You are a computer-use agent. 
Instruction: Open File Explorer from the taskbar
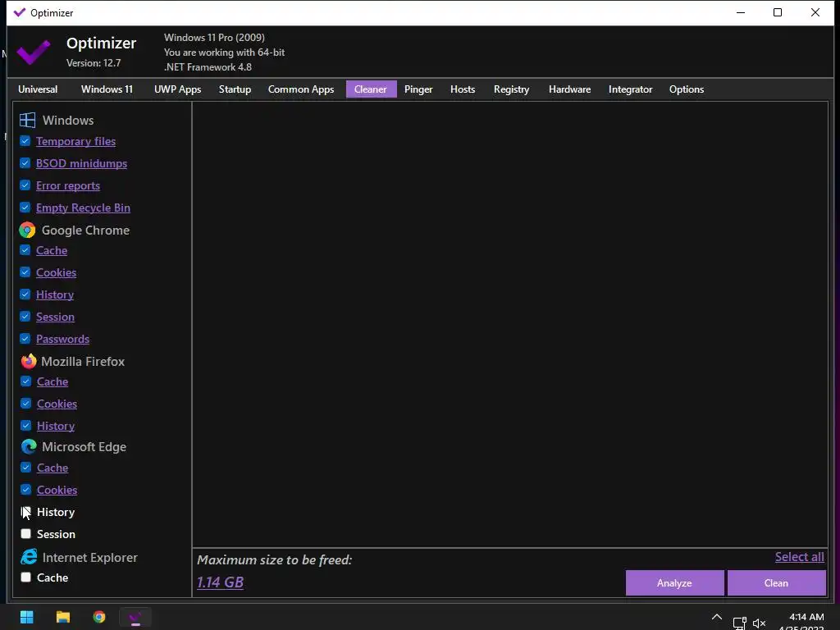pos(63,617)
